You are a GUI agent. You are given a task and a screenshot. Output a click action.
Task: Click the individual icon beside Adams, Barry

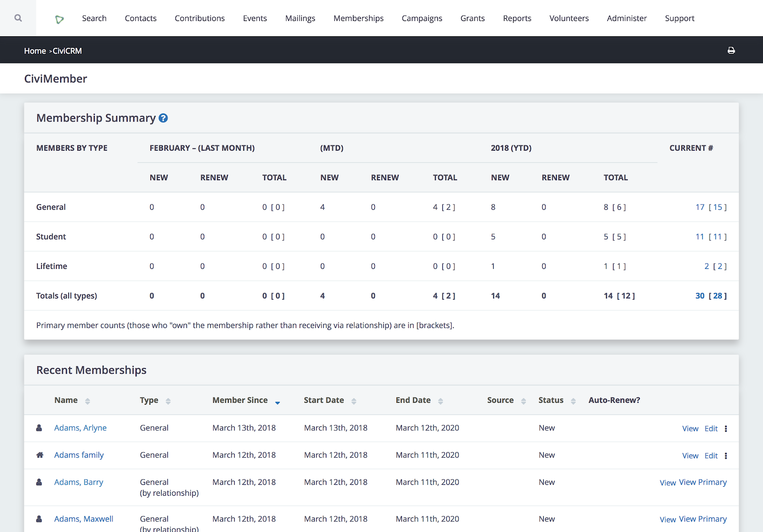(x=39, y=482)
